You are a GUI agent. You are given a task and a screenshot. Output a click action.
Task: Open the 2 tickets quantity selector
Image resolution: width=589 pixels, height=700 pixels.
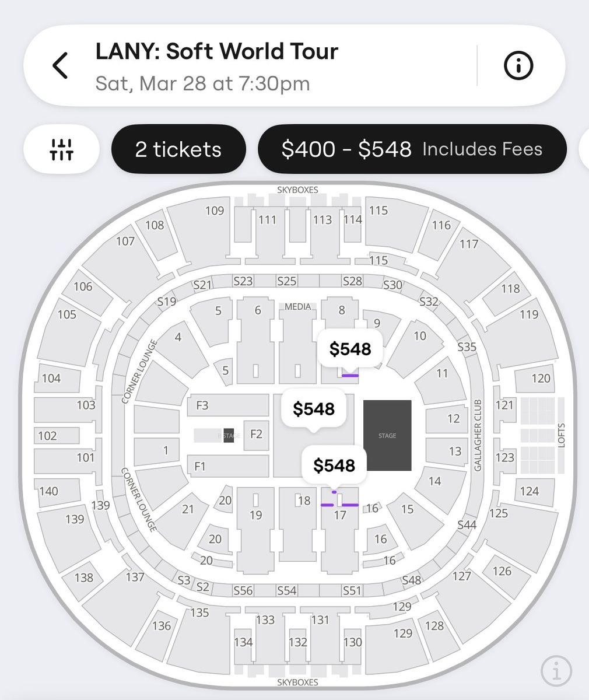click(178, 149)
